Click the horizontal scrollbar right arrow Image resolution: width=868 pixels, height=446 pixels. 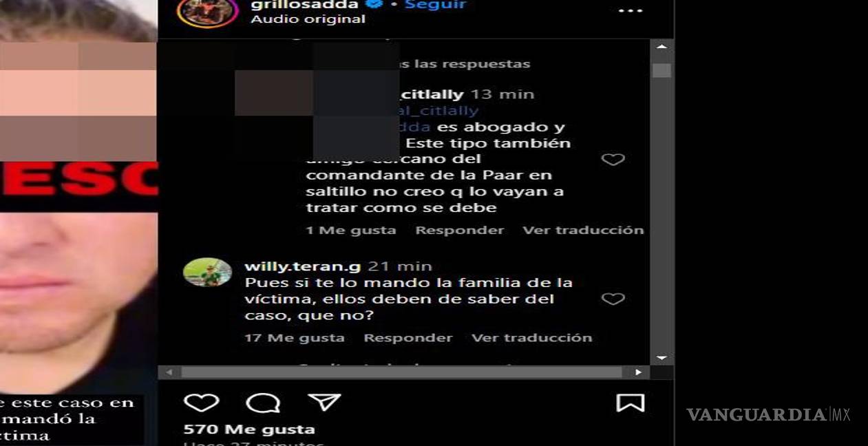(x=638, y=372)
